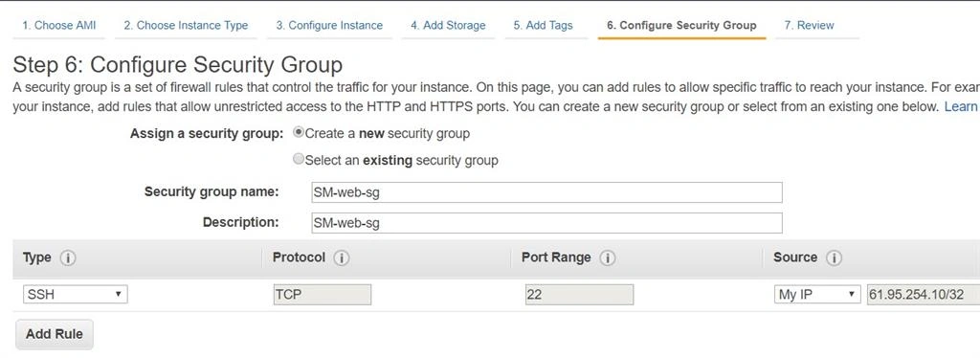Click the port range 22 field
Screen dimensions: 980x358
click(x=579, y=294)
